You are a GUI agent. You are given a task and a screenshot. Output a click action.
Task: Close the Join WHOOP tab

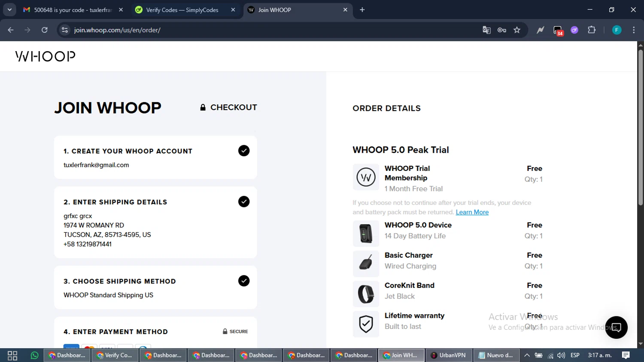coord(345,10)
